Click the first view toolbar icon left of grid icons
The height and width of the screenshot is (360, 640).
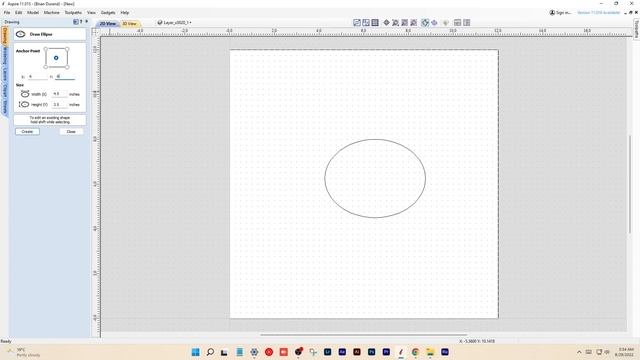[x=357, y=23]
